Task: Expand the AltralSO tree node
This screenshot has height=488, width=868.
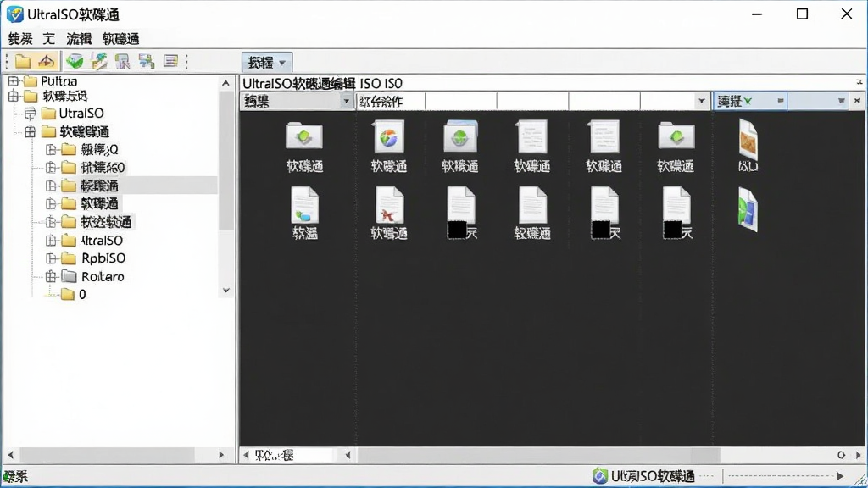Action: click(x=51, y=241)
